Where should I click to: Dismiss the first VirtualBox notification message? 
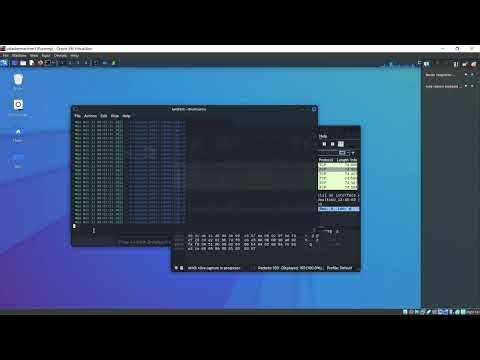pyautogui.click(x=472, y=74)
